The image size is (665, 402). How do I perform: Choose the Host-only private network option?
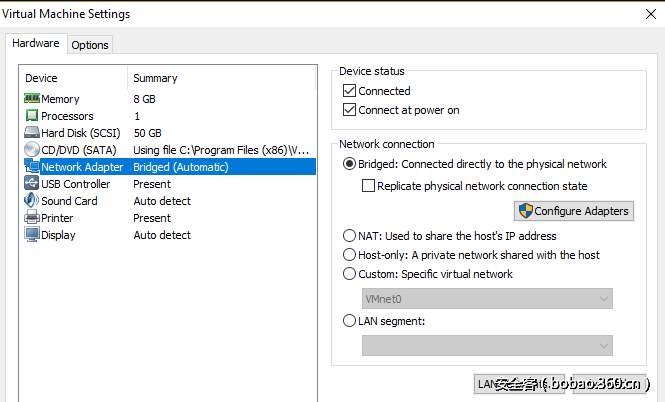pyautogui.click(x=349, y=255)
